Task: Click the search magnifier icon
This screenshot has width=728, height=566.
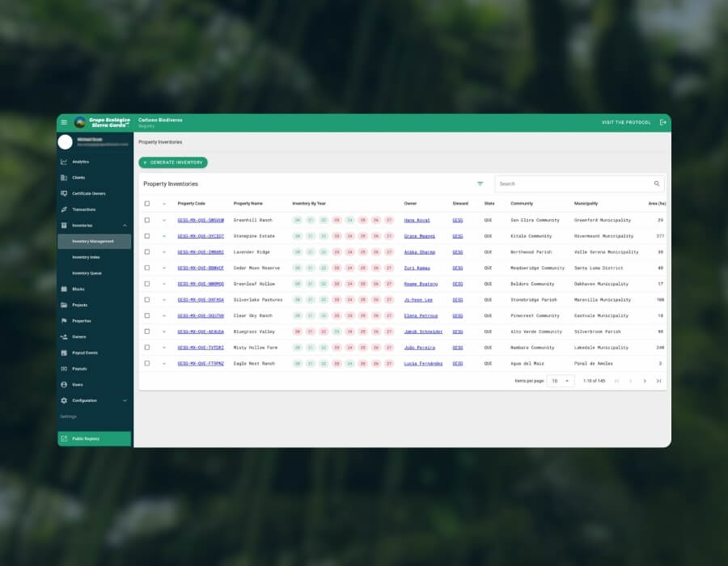Action: (x=657, y=184)
